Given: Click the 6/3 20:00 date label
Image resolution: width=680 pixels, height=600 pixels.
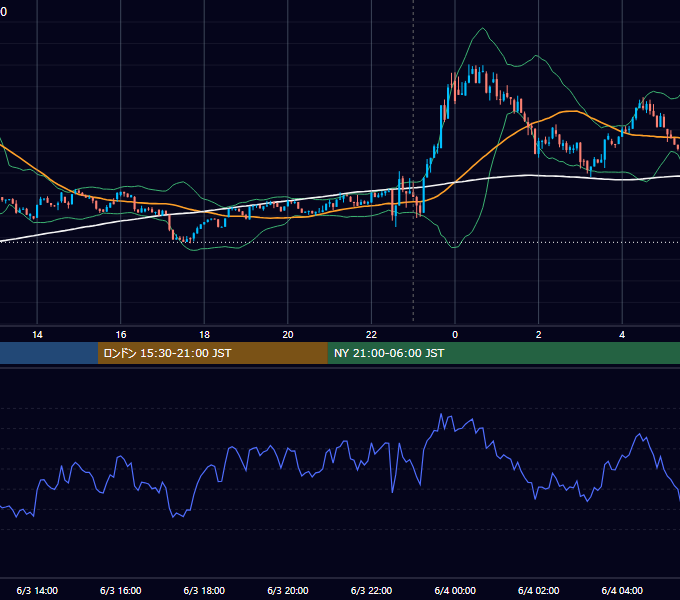Looking at the screenshot, I should click(x=288, y=590).
